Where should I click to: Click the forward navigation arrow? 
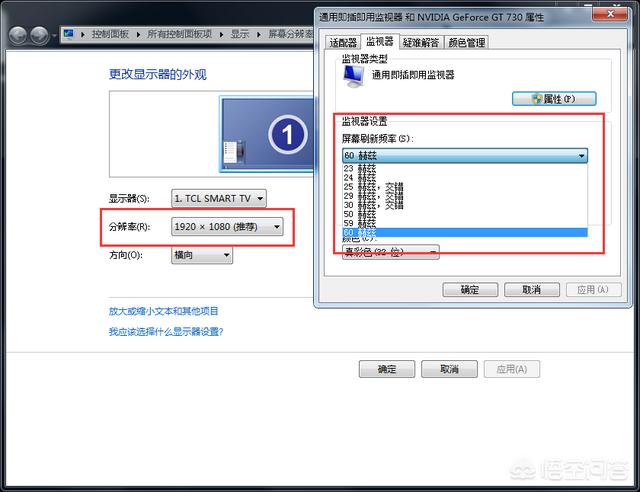point(40,33)
